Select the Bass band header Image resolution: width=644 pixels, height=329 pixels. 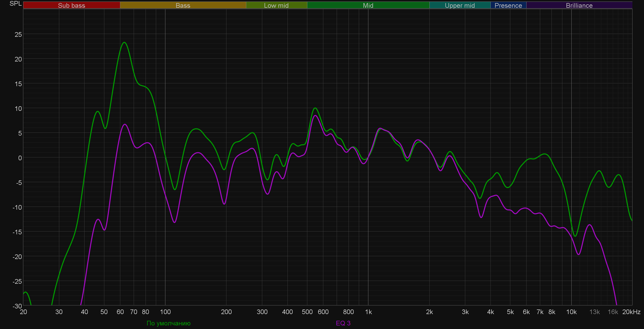183,5
